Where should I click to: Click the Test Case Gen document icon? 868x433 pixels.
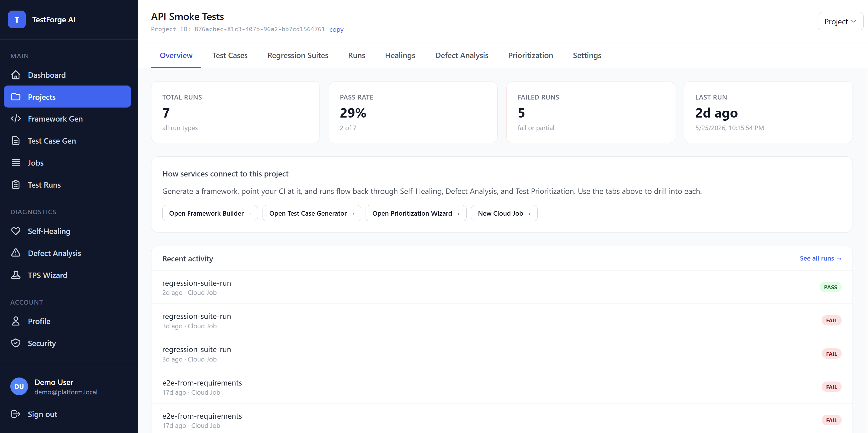pos(16,141)
